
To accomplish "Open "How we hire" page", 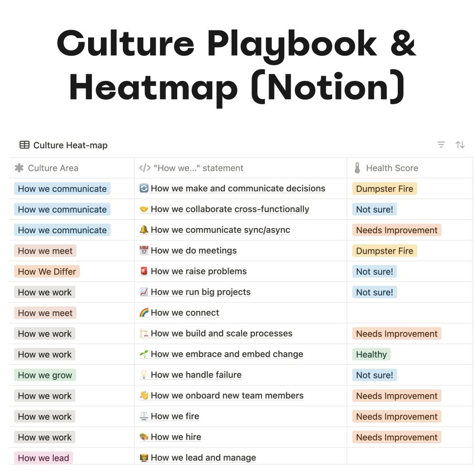I will click(x=176, y=437).
